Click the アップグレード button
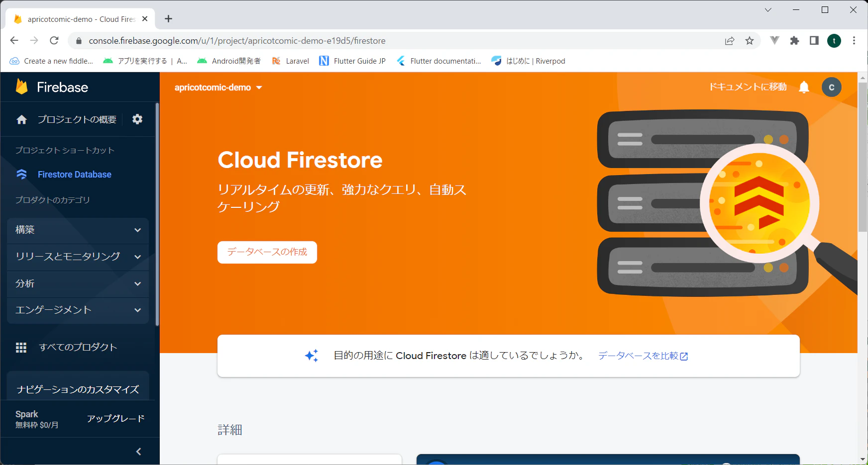 pyautogui.click(x=116, y=419)
